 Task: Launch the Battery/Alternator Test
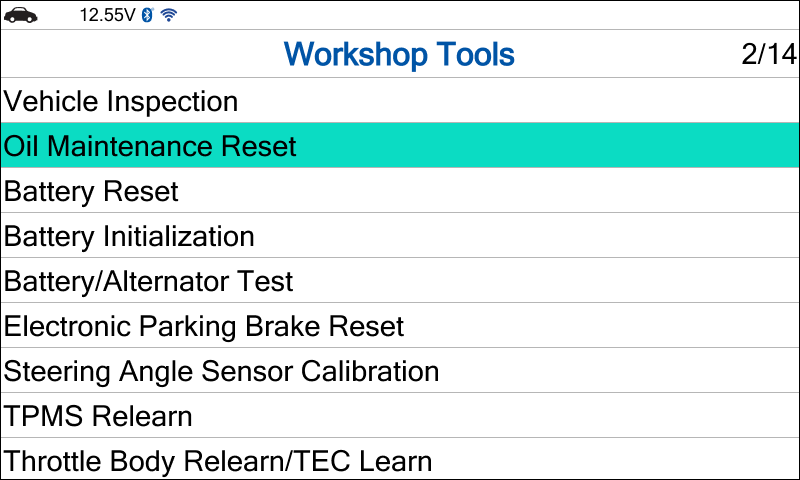coord(149,281)
